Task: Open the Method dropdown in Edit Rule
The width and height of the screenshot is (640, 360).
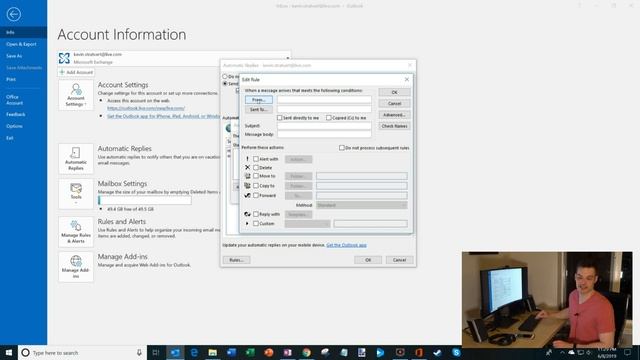Action: pyautogui.click(x=362, y=205)
